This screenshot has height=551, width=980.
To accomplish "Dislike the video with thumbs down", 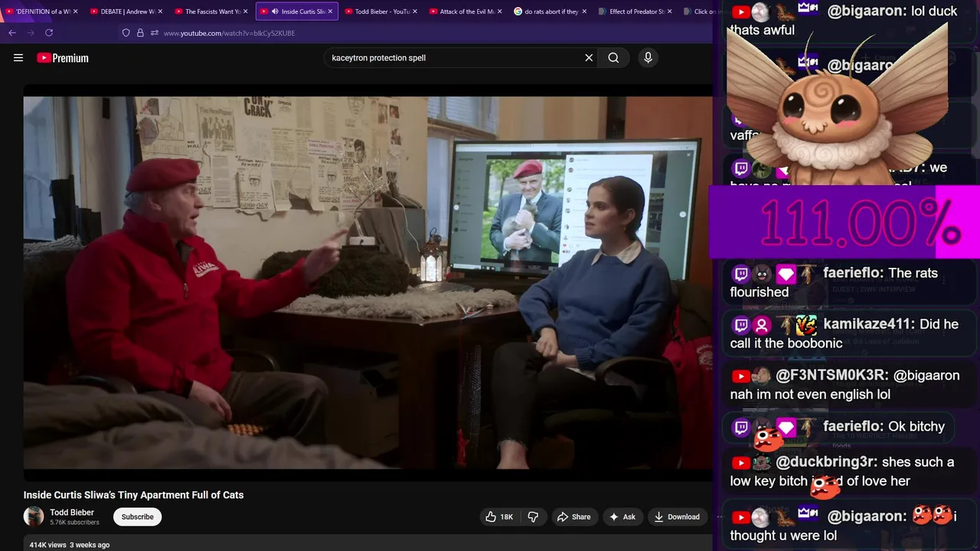I will click(534, 517).
